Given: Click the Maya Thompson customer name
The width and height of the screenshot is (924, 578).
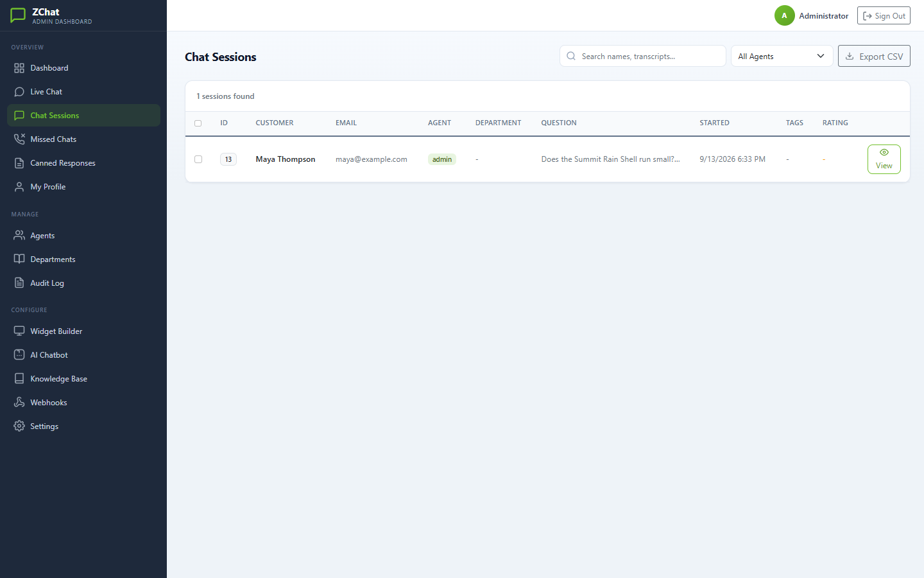Looking at the screenshot, I should point(286,159).
